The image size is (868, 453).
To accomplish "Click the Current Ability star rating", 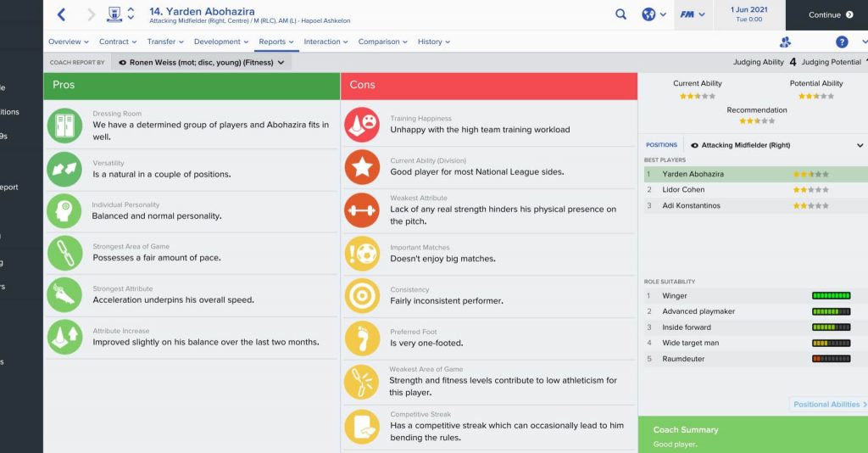I will (x=698, y=97).
